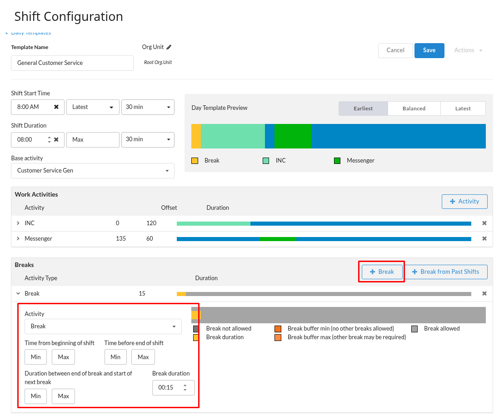Click the Org Unit pencil edit icon
The image size is (504, 420).
click(x=169, y=47)
